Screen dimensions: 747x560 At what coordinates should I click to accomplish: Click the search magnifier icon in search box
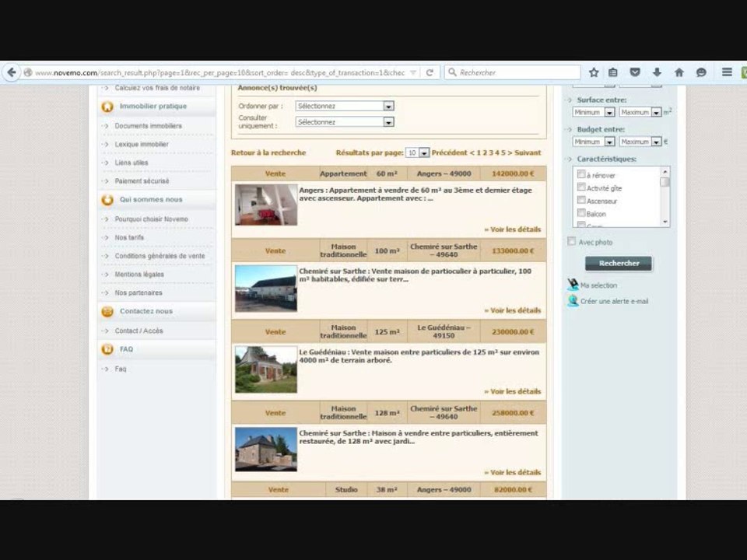pyautogui.click(x=453, y=72)
